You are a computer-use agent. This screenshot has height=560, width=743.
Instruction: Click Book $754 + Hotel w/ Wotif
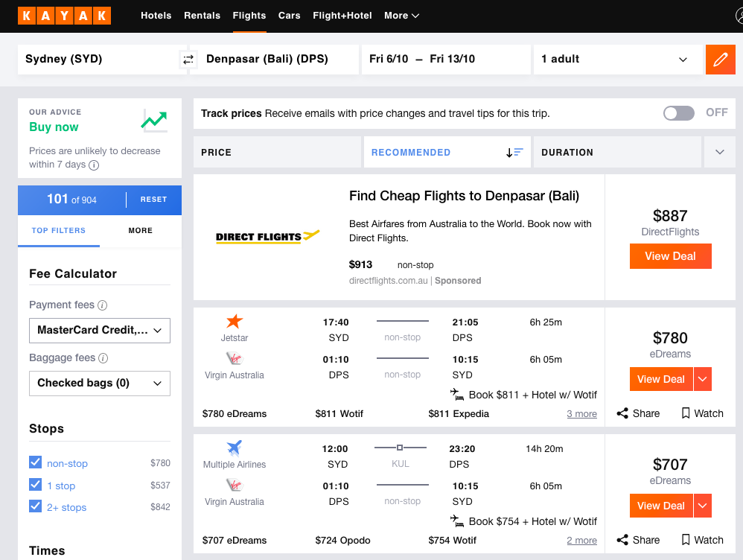(532, 521)
